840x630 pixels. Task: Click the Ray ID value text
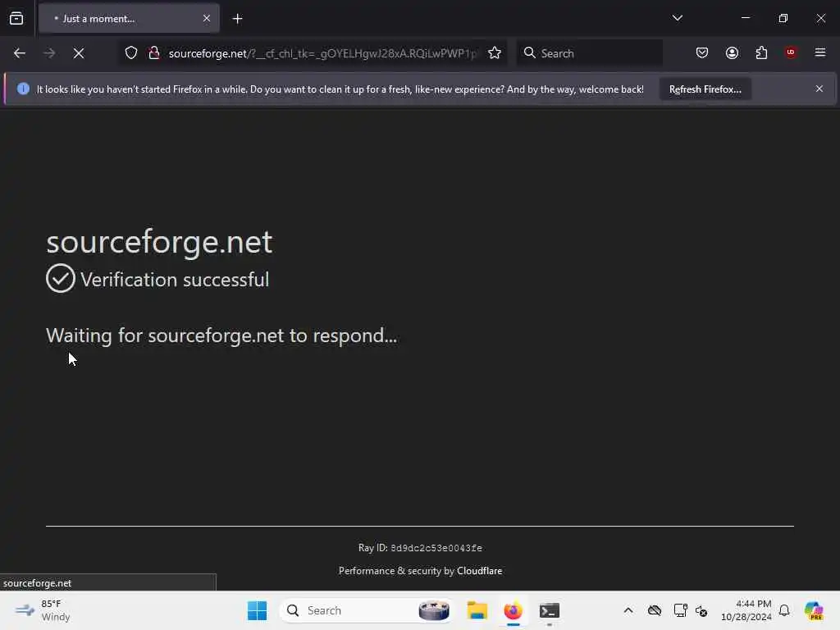tap(436, 548)
